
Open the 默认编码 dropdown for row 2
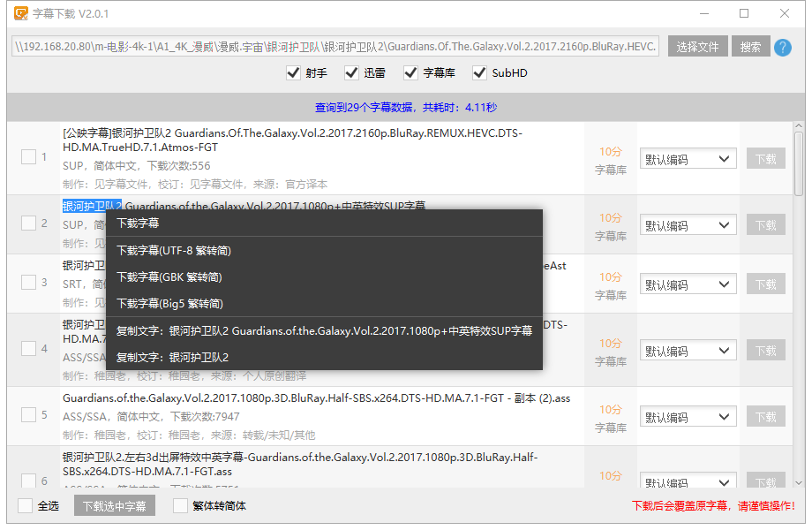[688, 225]
